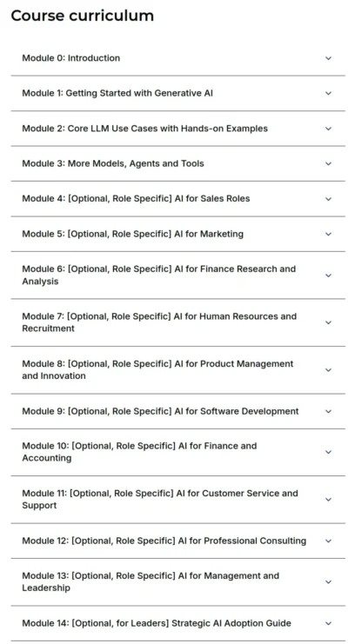The width and height of the screenshot is (348, 644).
Task: Click the Course curriculum heading
Action: click(83, 16)
